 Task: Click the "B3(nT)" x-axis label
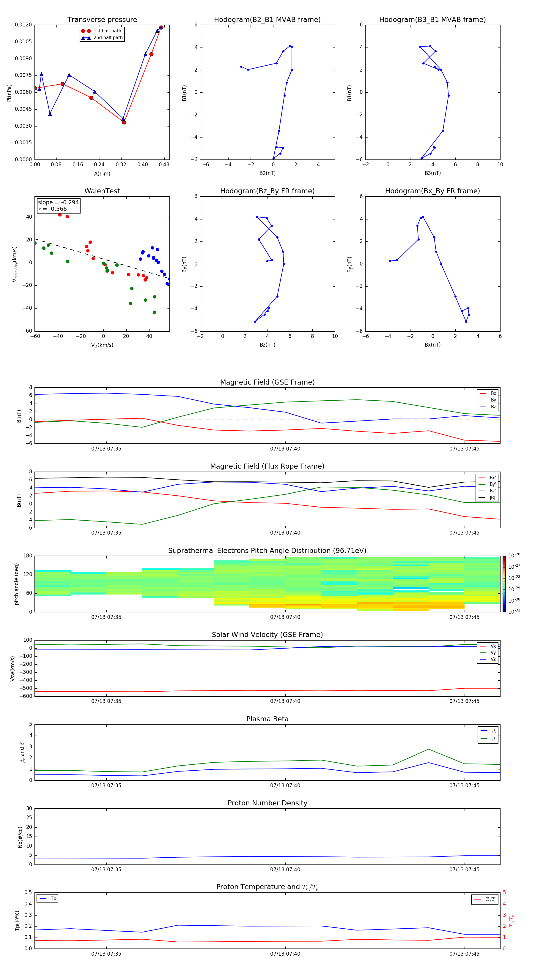[x=432, y=173]
